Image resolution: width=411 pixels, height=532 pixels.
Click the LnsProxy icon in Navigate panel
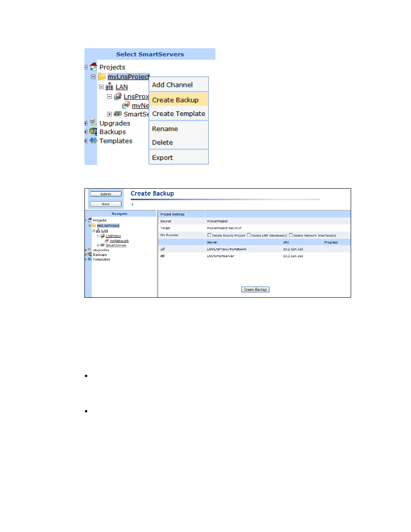103,236
